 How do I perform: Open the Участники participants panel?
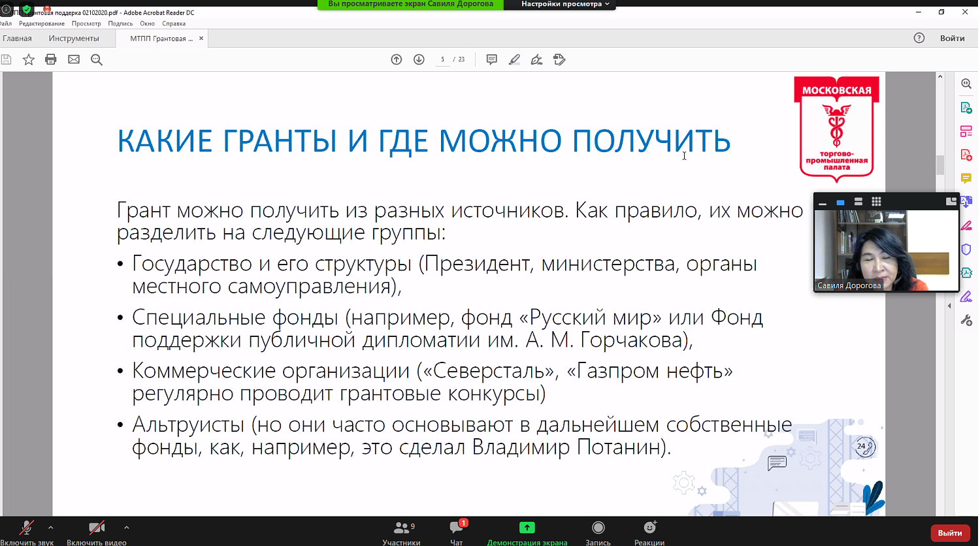point(401,532)
